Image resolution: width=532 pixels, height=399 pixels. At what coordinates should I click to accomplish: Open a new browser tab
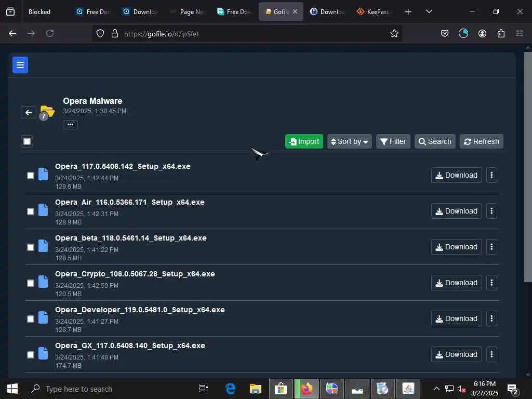(x=408, y=12)
